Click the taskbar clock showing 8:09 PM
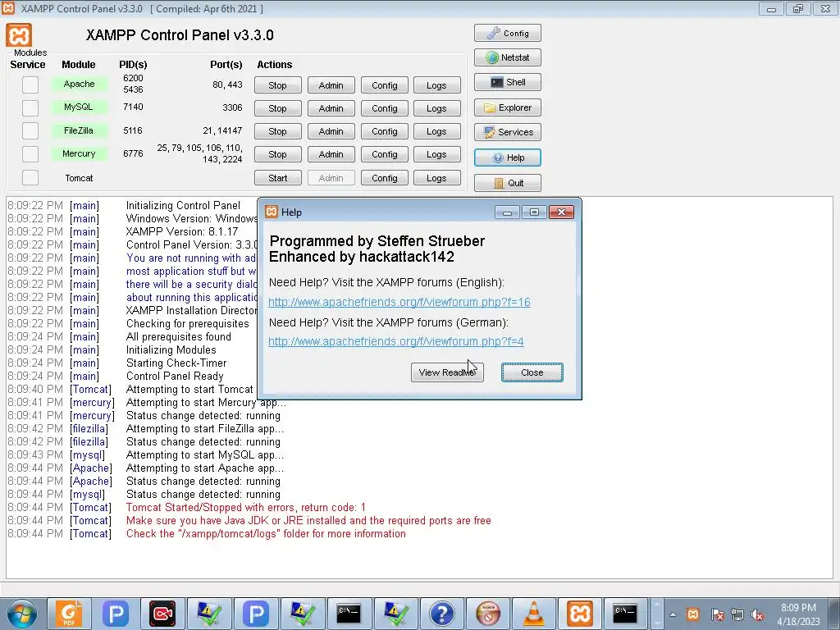The height and width of the screenshot is (630, 840). click(x=798, y=614)
